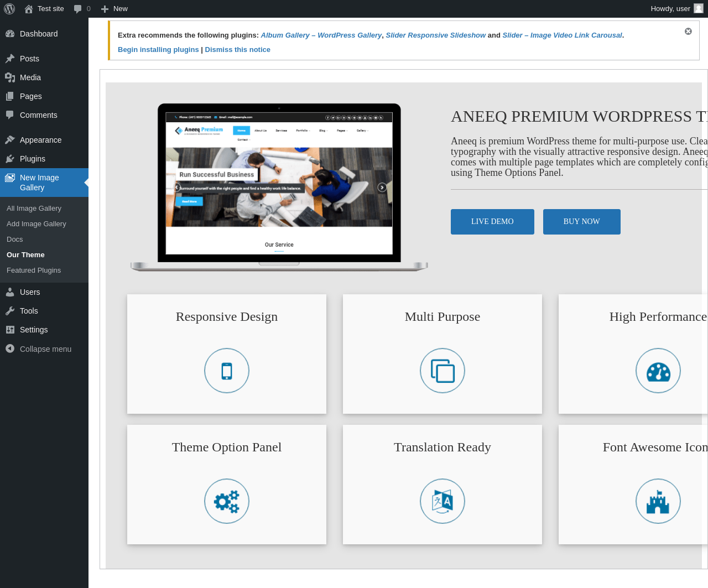Screen dimensions: 708x588
Task: Open the Tools menu
Action: tap(44, 311)
